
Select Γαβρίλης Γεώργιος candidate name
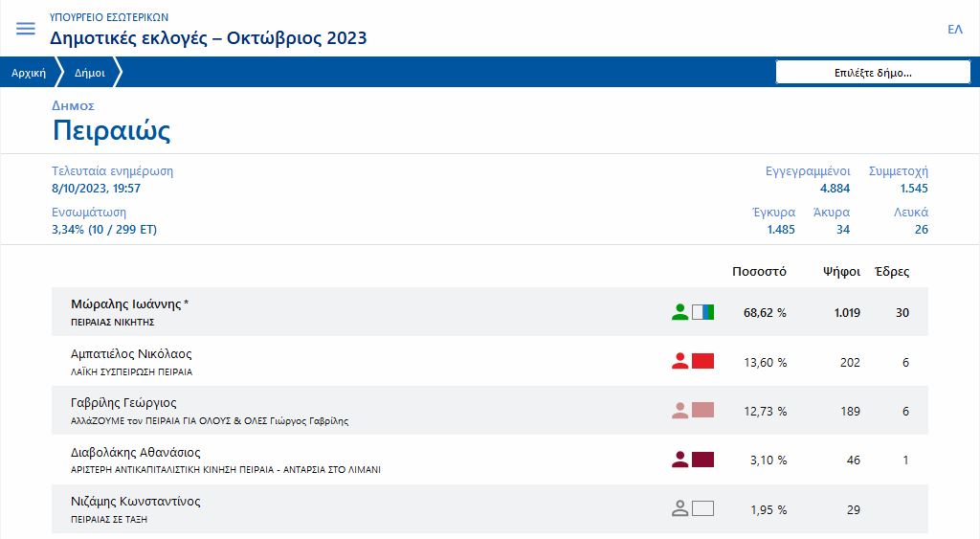point(123,403)
